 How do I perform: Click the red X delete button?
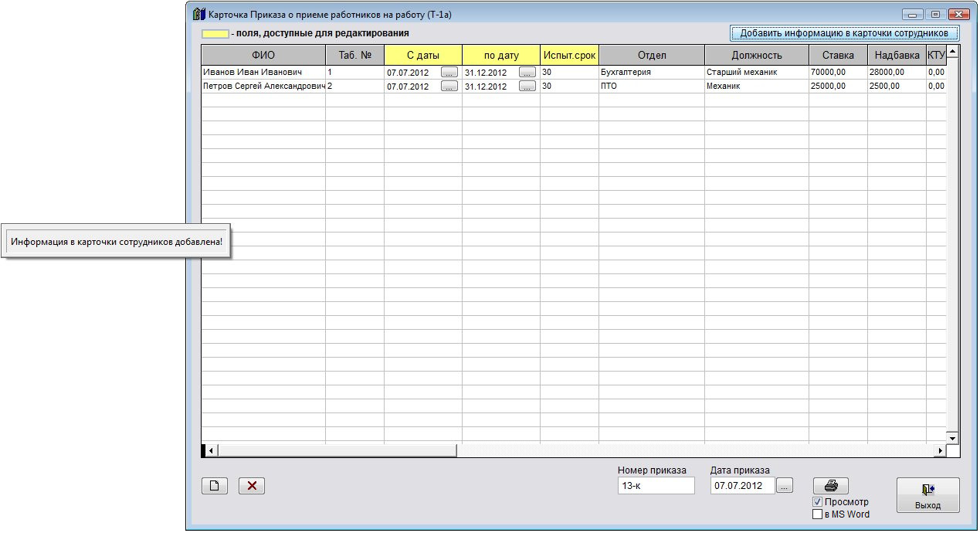pyautogui.click(x=252, y=486)
